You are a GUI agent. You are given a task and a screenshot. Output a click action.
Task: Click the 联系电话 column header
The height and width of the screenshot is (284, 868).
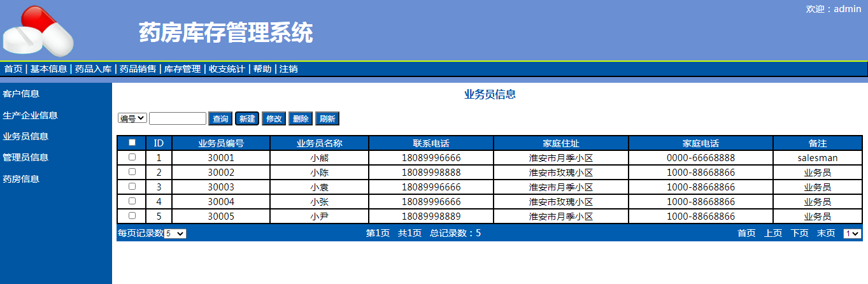(x=431, y=143)
